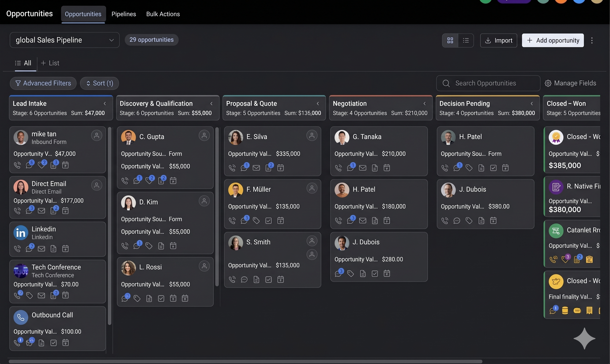Collapse the Proposal & Quote column
The image size is (610, 364).
318,104
